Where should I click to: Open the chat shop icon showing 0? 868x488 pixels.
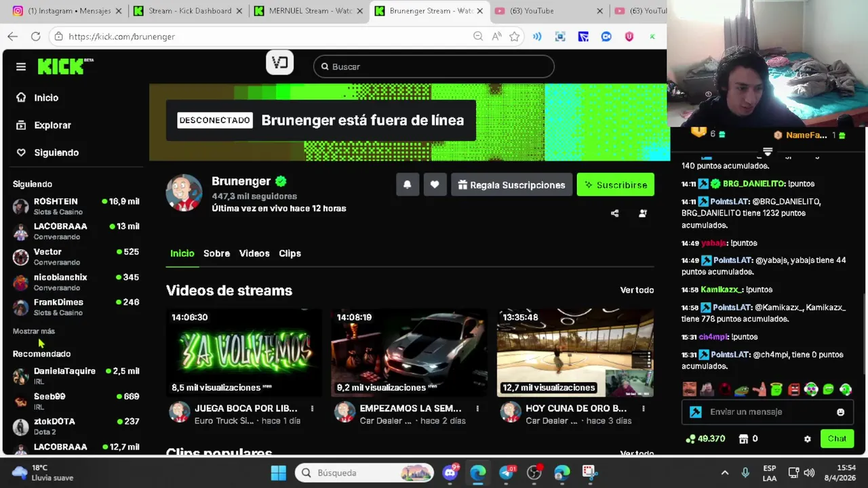tap(748, 439)
